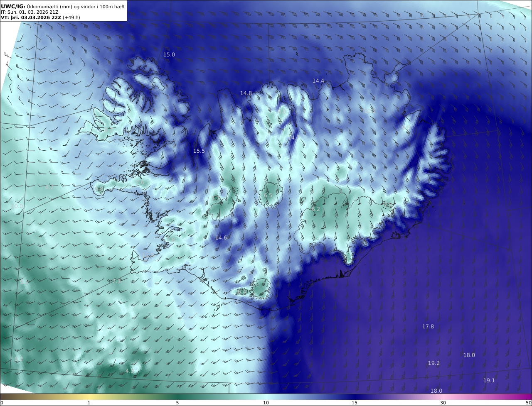
Task: Click the 1 tick on the color scale
Action: (89, 403)
